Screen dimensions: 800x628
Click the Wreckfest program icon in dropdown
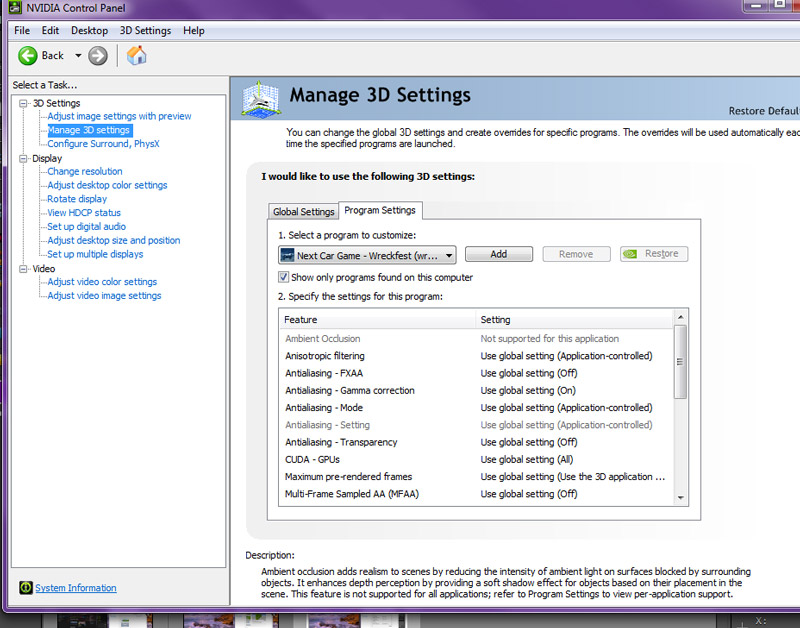click(288, 255)
